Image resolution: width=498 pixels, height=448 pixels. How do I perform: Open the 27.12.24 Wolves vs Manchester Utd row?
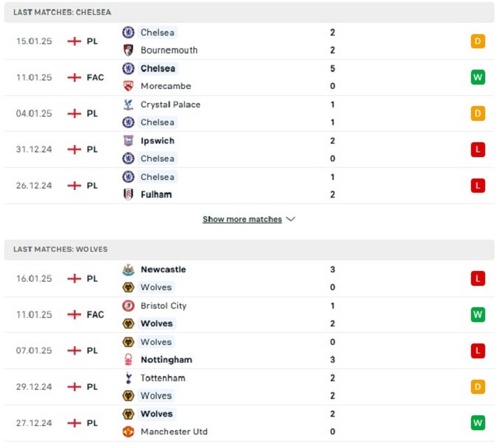[249, 423]
